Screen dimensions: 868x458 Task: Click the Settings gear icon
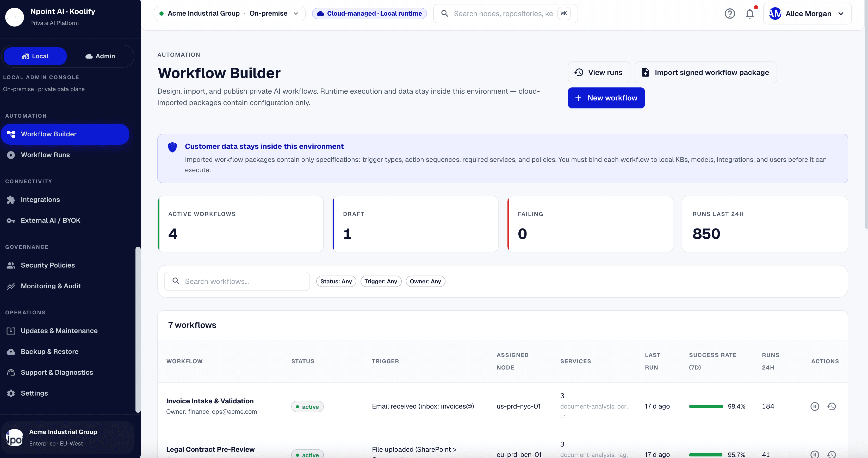11,393
